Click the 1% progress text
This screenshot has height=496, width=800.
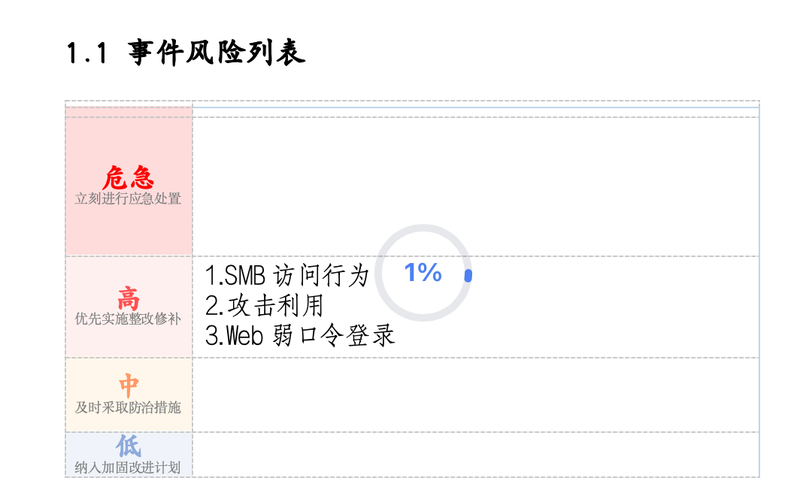coord(423,272)
